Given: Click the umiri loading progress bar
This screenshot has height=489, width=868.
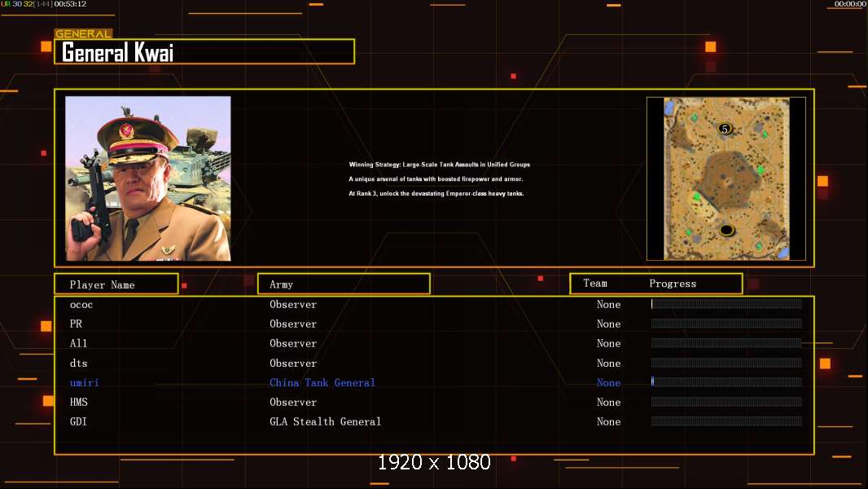Looking at the screenshot, I should 726,381.
